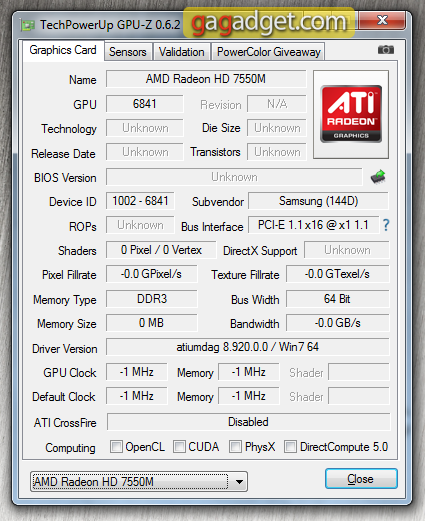Switch to the Sensors tab
Image resolution: width=425 pixels, height=521 pixels.
coord(128,52)
